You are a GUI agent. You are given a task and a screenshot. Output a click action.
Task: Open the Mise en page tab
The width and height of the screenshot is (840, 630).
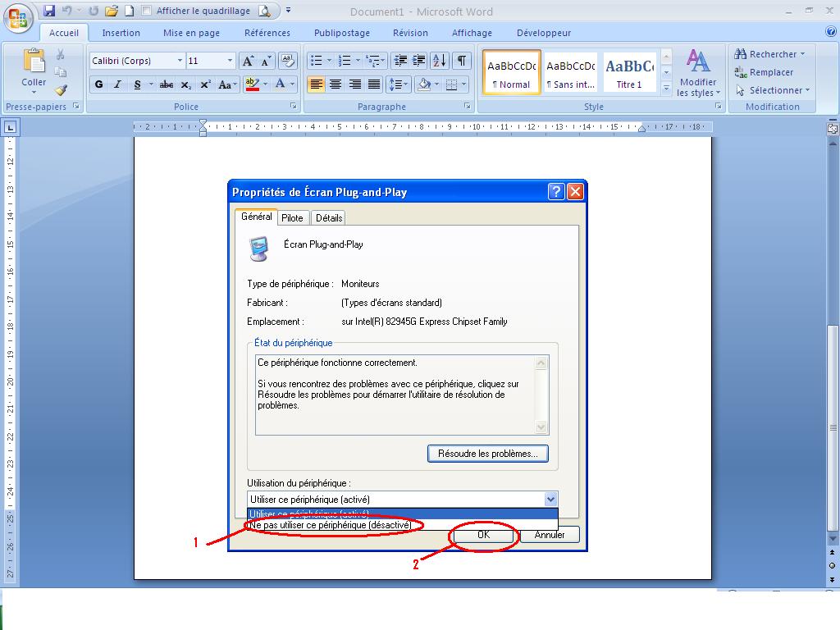pos(191,33)
